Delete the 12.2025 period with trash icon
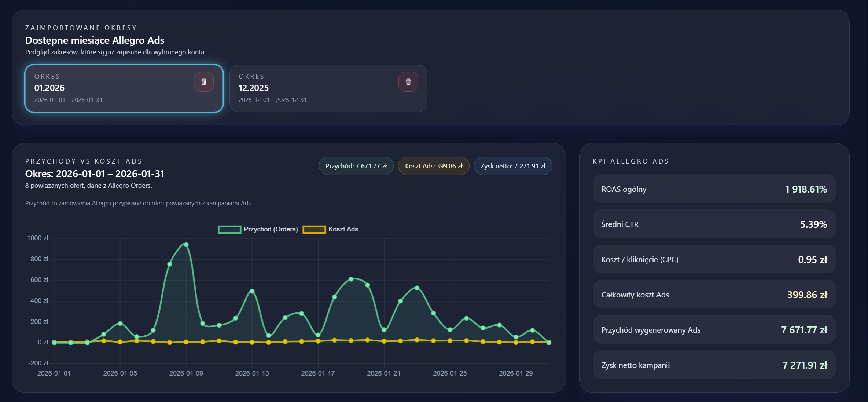 (x=408, y=82)
